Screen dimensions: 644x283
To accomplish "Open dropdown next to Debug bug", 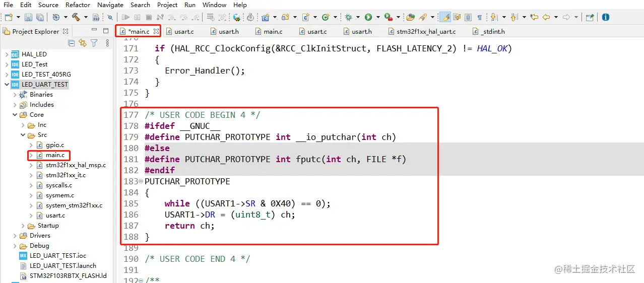I will 358,17.
